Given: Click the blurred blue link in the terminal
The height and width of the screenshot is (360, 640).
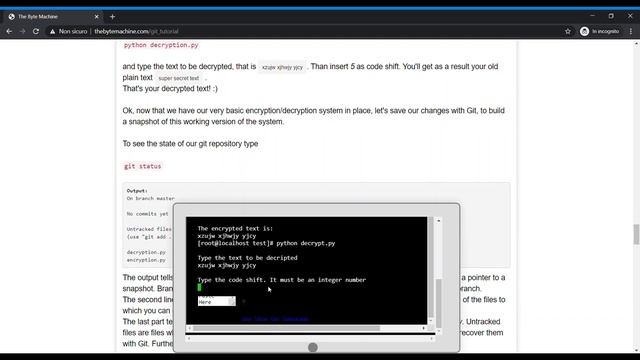Looking at the screenshot, I should (x=274, y=319).
